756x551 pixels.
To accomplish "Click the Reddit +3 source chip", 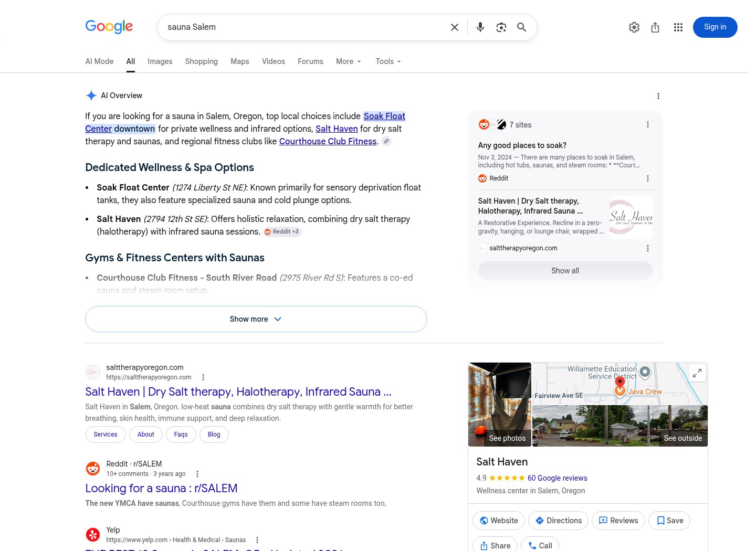I will tap(282, 231).
